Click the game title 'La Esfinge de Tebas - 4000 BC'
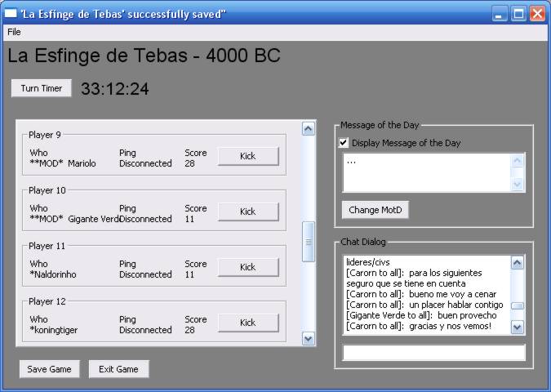This screenshot has width=551, height=392. pos(144,56)
